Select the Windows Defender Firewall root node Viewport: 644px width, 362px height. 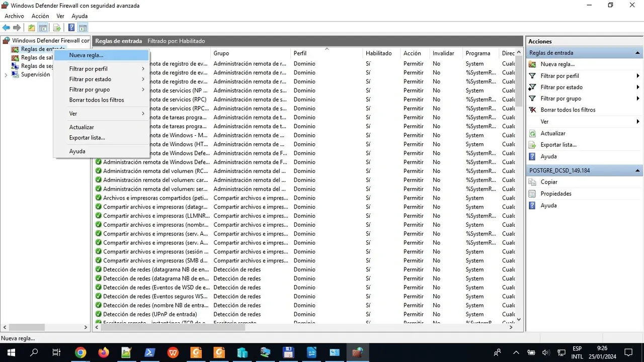(x=50, y=40)
